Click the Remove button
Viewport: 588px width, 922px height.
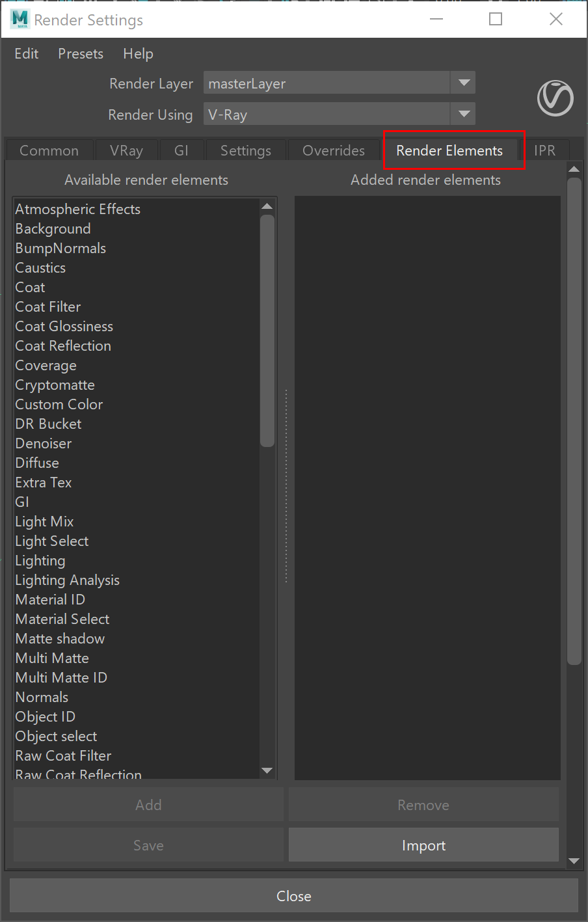(423, 805)
